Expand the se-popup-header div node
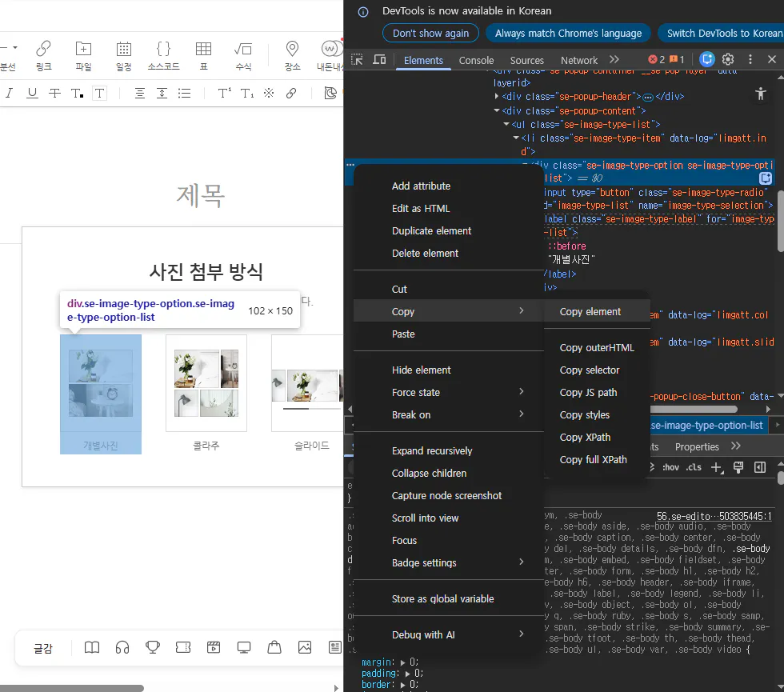The width and height of the screenshot is (784, 692). coord(498,97)
